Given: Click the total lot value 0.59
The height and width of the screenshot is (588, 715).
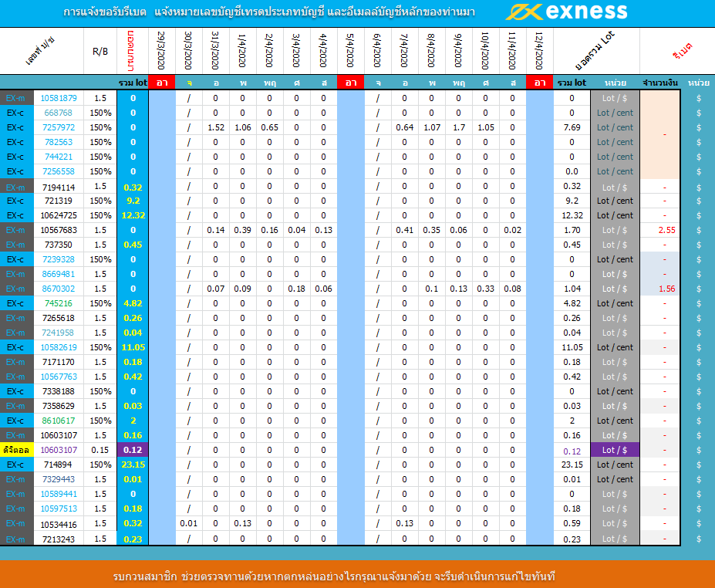Looking at the screenshot, I should coord(572,523).
